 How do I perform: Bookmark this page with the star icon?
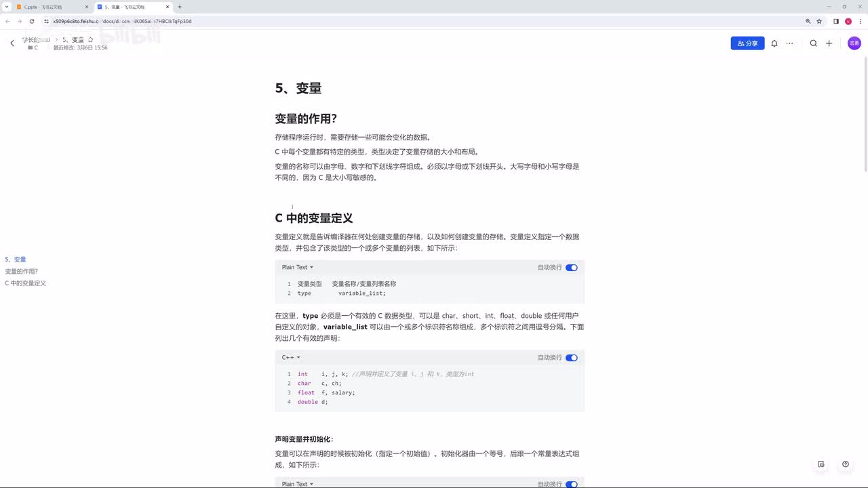pyautogui.click(x=819, y=21)
